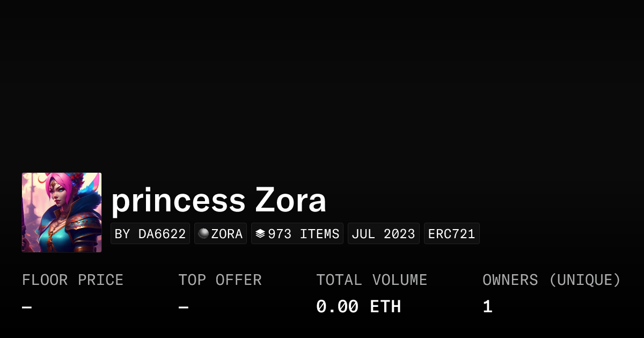Click the word "princess" in the title
This screenshot has height=338, width=644.
pos(178,201)
